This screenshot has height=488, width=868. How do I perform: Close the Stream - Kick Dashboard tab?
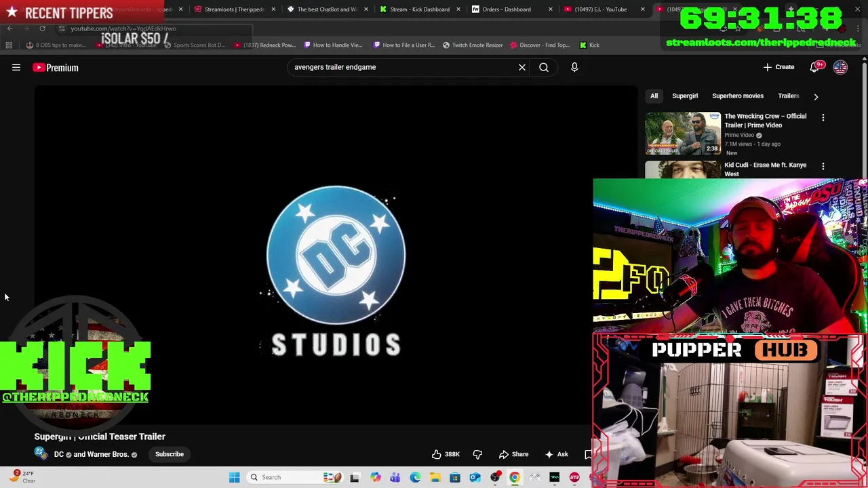458,9
